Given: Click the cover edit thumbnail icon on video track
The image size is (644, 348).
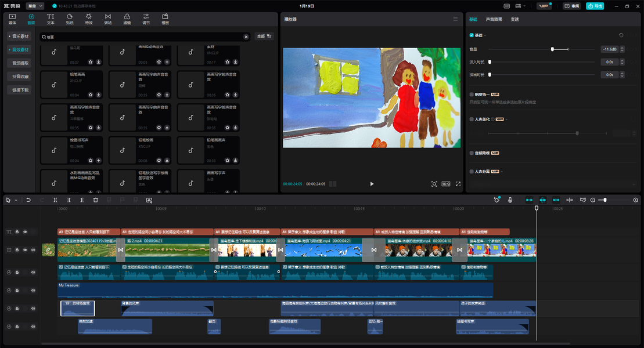Looking at the screenshot, I should click(48, 249).
